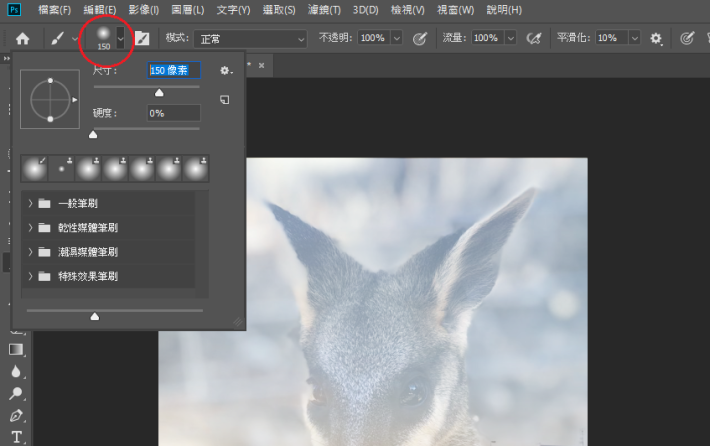The image size is (710, 446).
Task: Select the 一般筆刷 folder row label
Action: tap(78, 204)
